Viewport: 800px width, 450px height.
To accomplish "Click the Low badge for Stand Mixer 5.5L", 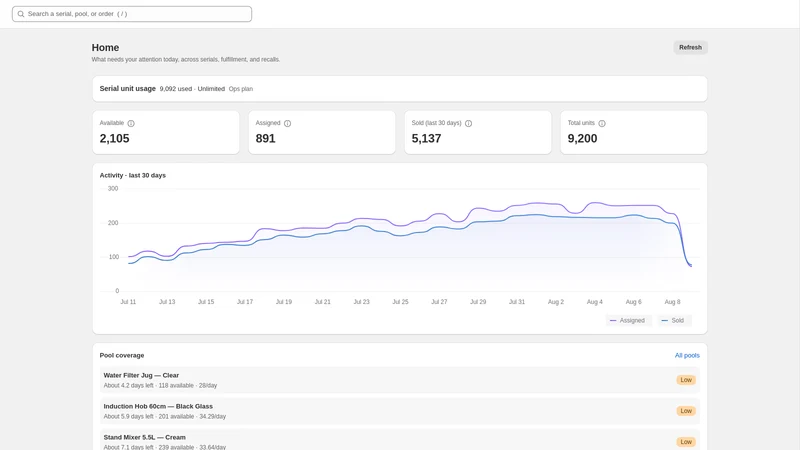I will (x=686, y=442).
